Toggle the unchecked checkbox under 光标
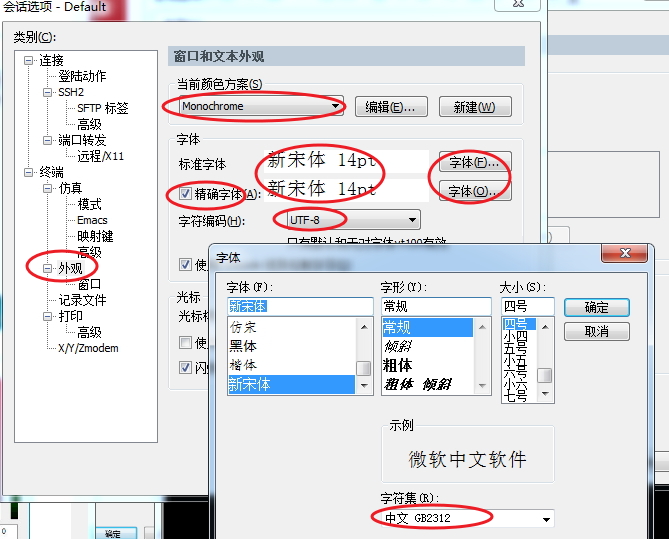669x539 pixels. 185,342
